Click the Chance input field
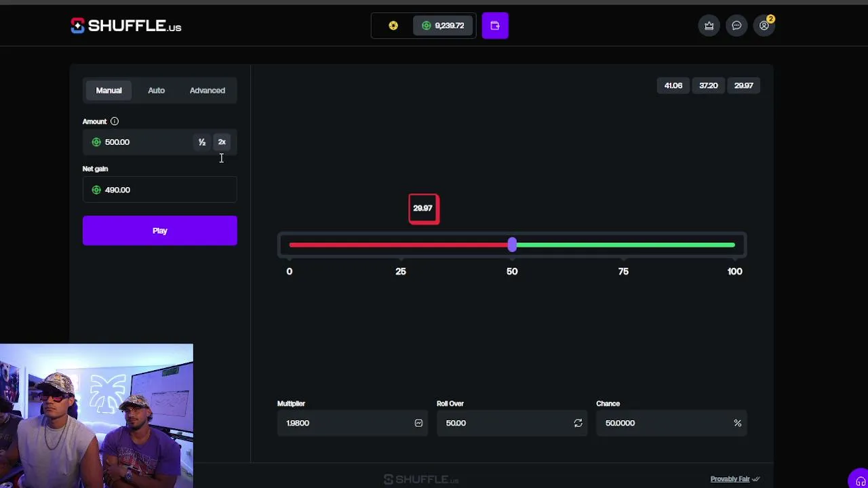 point(671,423)
